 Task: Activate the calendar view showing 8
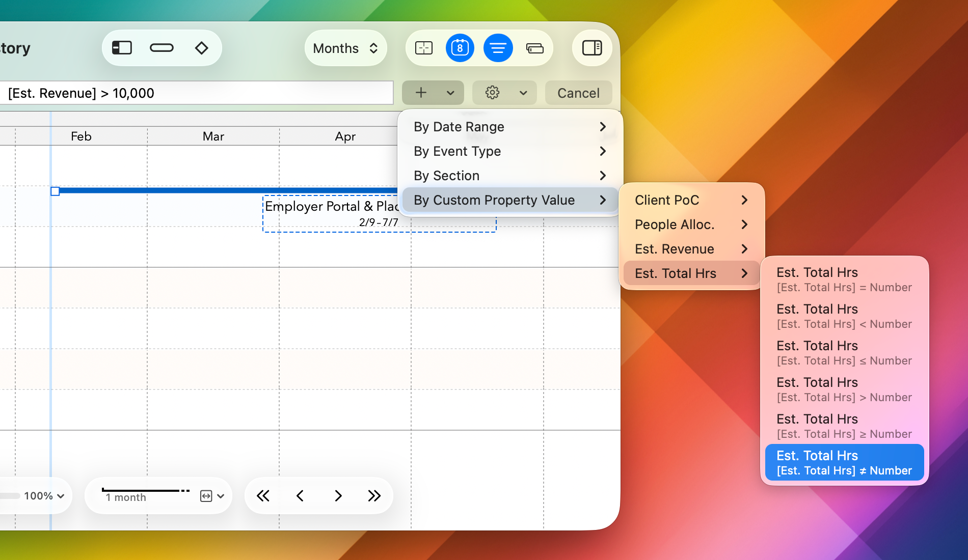point(460,48)
